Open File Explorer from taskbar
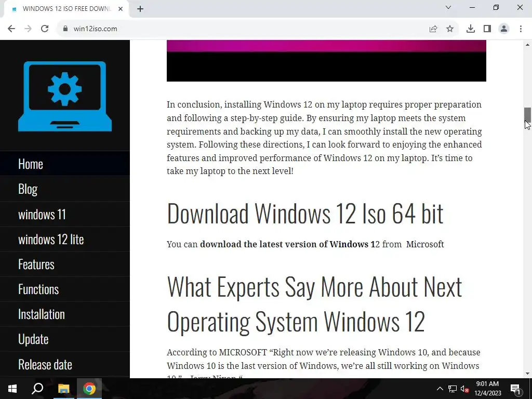532x399 pixels. point(63,389)
